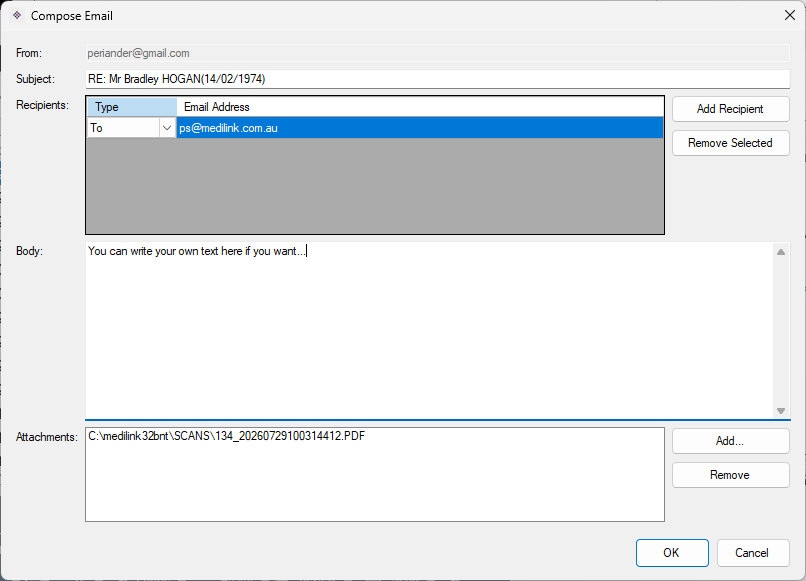Click the Remove attachment button

(730, 475)
